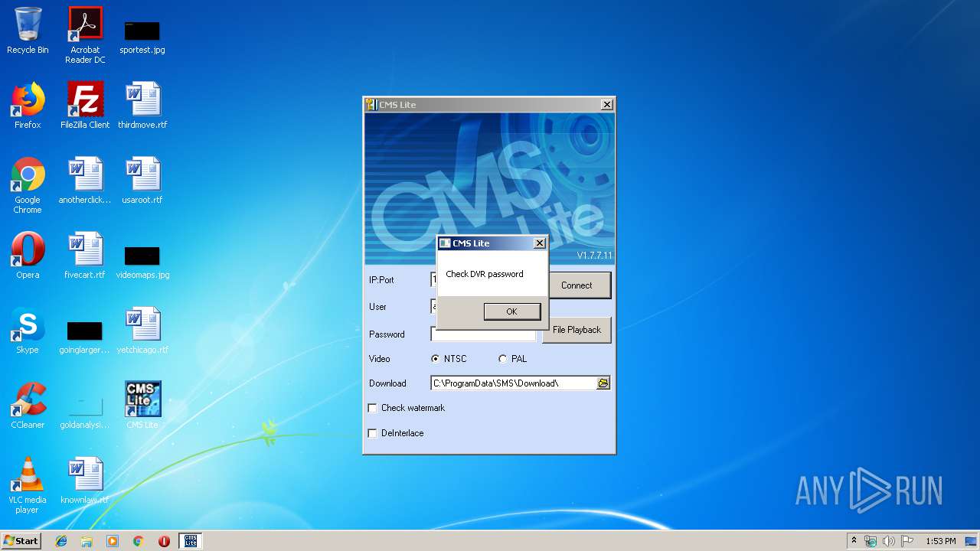The height and width of the screenshot is (551, 980).
Task: Select the Acrobat Reader DC shortcut
Action: tap(85, 35)
